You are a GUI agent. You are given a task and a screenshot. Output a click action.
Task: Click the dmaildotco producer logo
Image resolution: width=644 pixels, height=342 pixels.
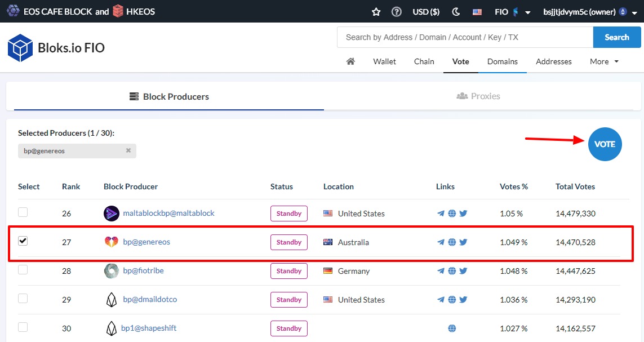coord(112,300)
